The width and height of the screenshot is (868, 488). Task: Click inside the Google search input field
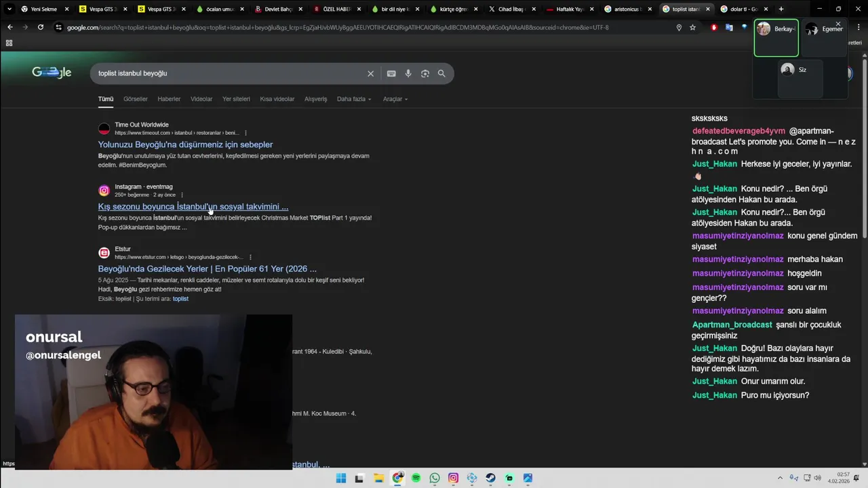pos(231,73)
